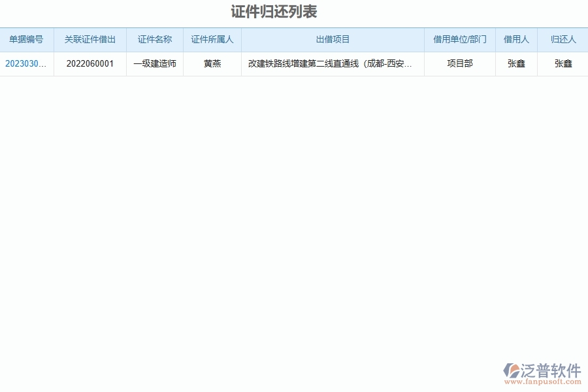Click the 一级建造师 certificate name cell
The image size is (588, 392).
pos(154,64)
